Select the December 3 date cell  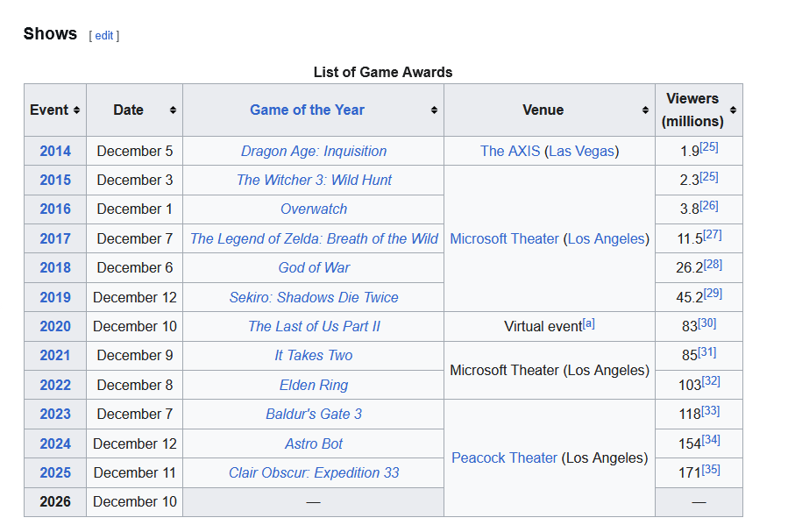tap(135, 180)
